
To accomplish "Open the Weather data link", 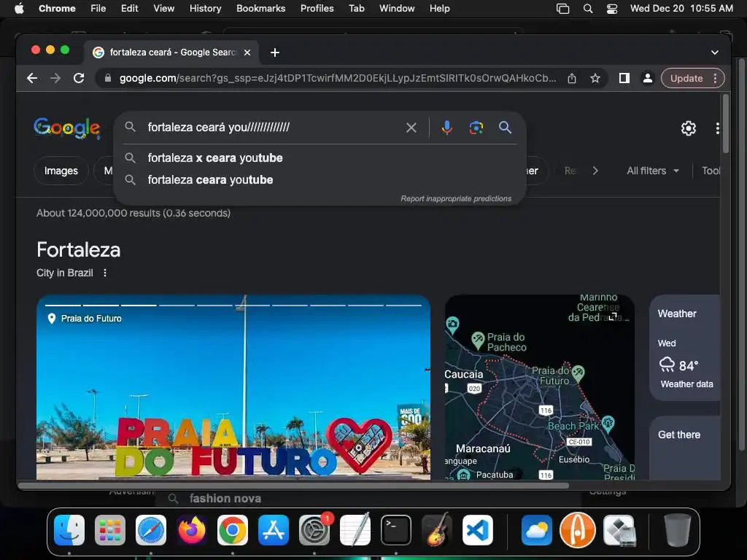I will point(686,384).
